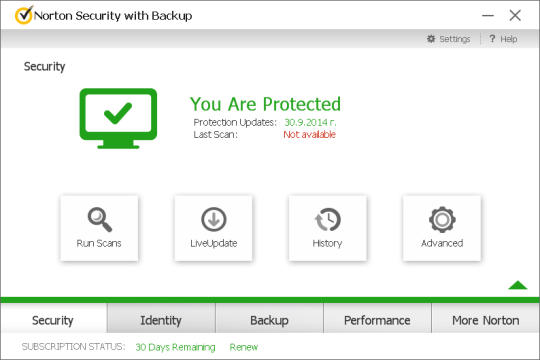Viewport: 540px width, 360px height.
Task: Close the Norton Security window
Action: click(515, 15)
